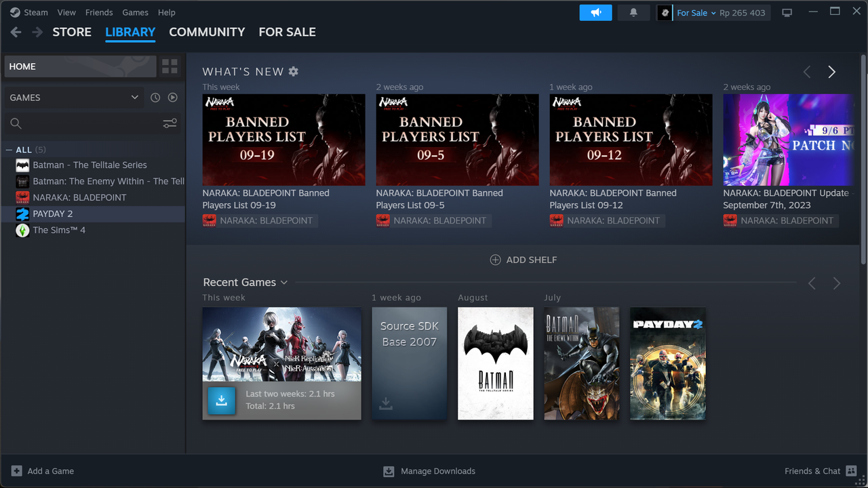The image size is (868, 488).
Task: Open the Games menu
Action: pos(136,12)
